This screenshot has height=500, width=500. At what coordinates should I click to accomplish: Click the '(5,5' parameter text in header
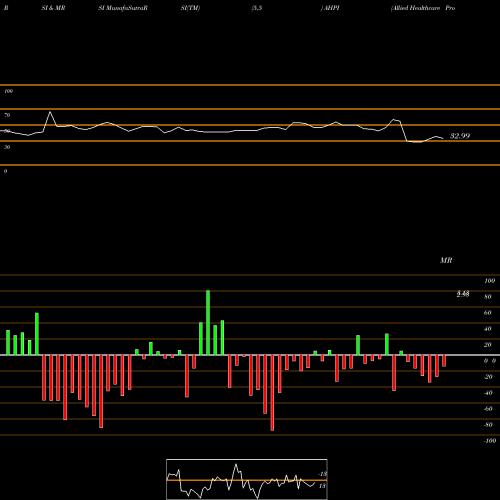click(x=257, y=8)
